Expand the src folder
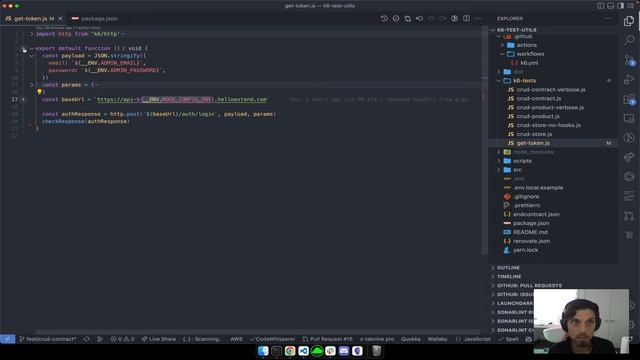This screenshot has width=640, height=360. point(499,170)
